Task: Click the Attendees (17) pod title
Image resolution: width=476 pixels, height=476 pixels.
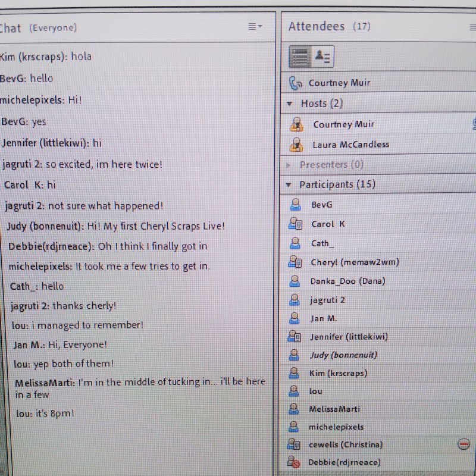Action: (x=330, y=26)
